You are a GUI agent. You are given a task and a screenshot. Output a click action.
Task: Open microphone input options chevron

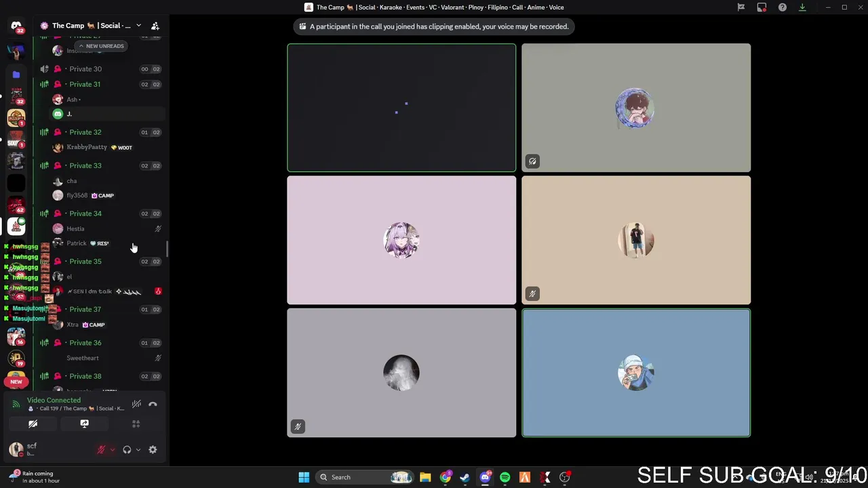point(113,450)
